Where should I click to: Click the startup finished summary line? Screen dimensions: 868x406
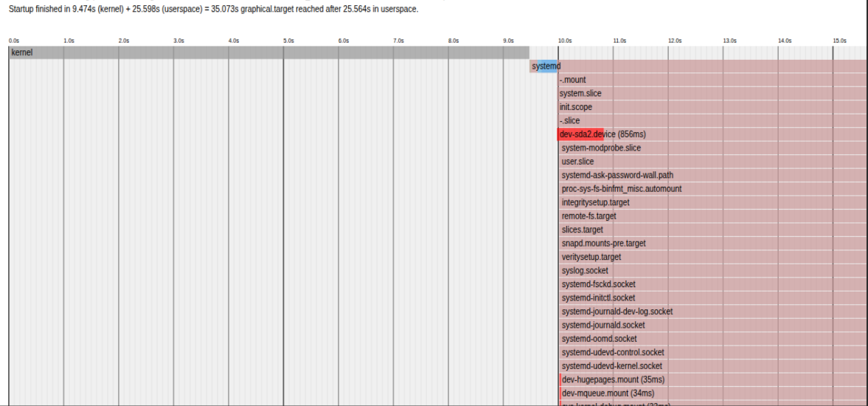[x=214, y=10]
